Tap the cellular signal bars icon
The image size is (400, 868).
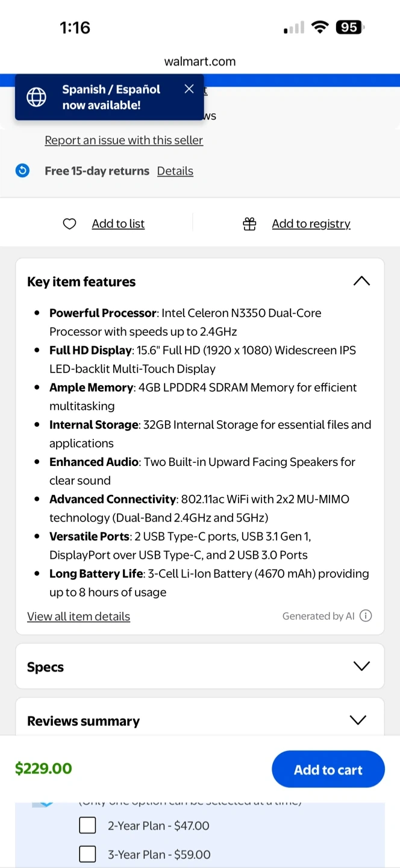tap(294, 28)
